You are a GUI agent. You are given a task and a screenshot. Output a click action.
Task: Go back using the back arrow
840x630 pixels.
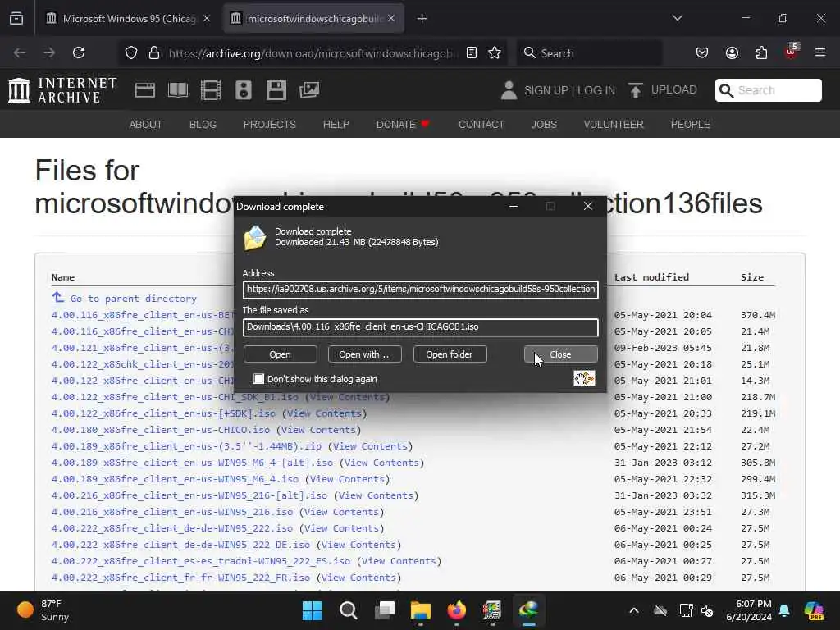20,52
